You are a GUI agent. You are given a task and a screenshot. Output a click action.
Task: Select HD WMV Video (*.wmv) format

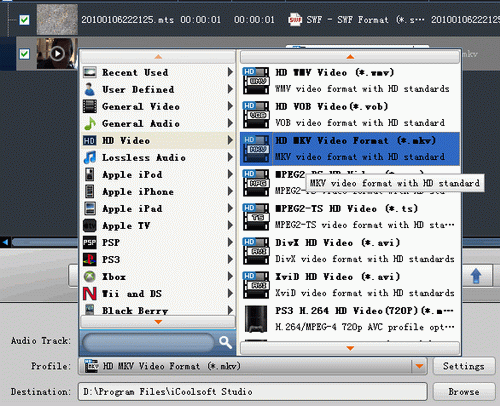coord(350,81)
